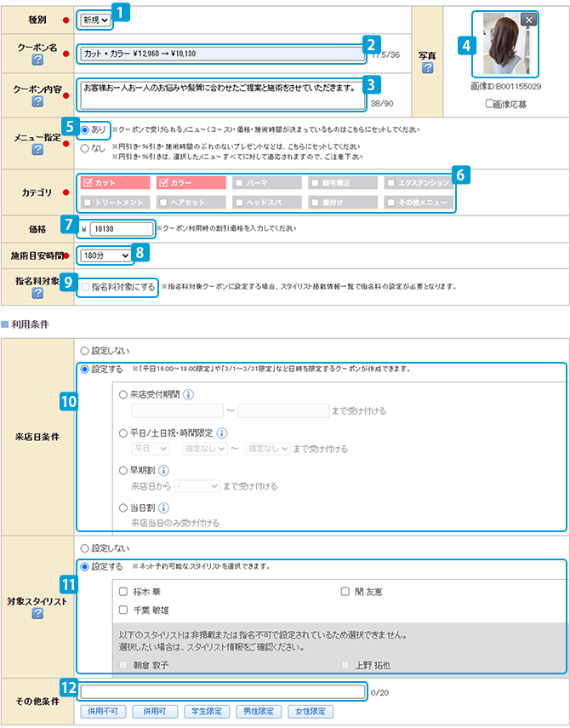
Task: Select なし radio for メニュー指定
Action: pyautogui.click(x=84, y=147)
